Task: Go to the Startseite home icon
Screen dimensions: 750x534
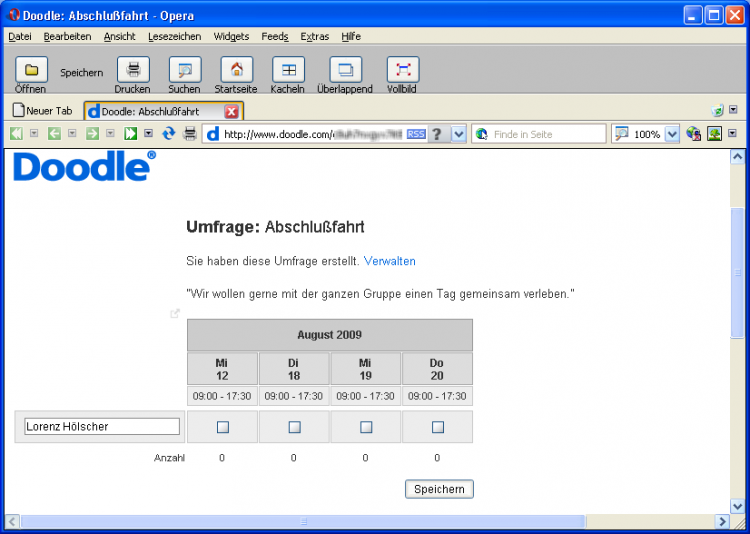Action: (x=236, y=70)
